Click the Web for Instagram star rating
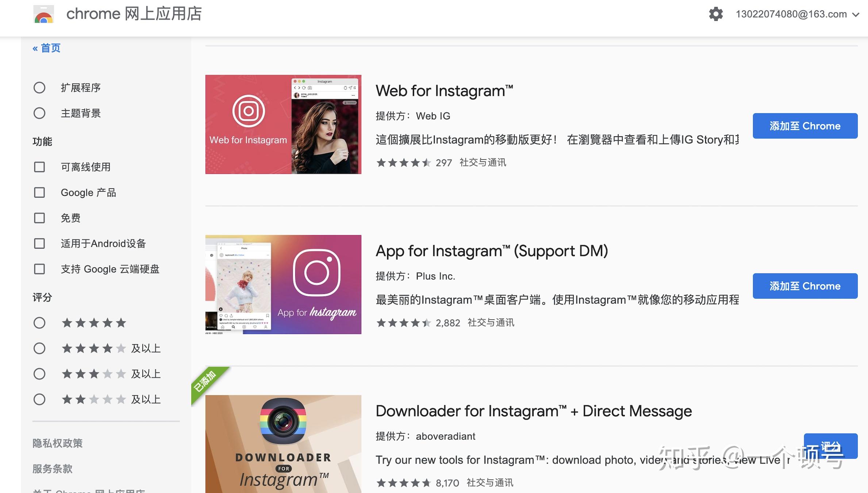This screenshot has height=493, width=868. pos(404,163)
